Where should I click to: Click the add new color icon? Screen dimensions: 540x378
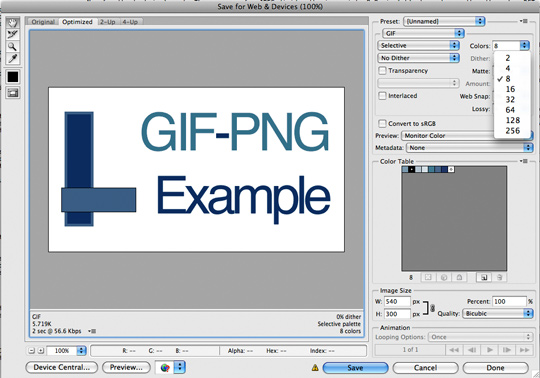(x=484, y=277)
